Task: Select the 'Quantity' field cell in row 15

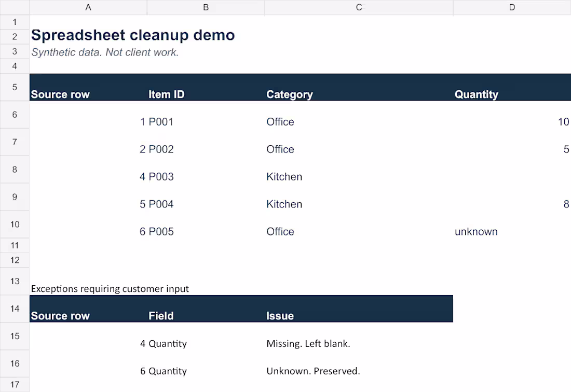Action: coord(206,337)
